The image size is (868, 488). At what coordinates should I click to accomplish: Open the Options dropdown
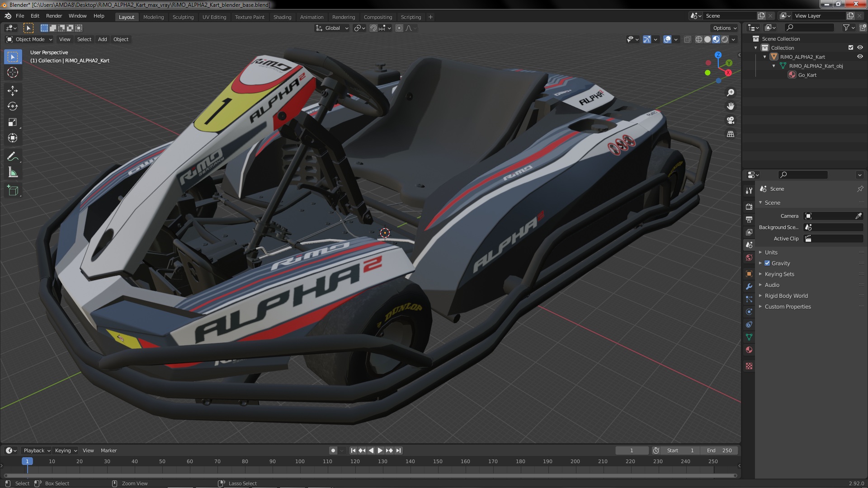pos(725,28)
